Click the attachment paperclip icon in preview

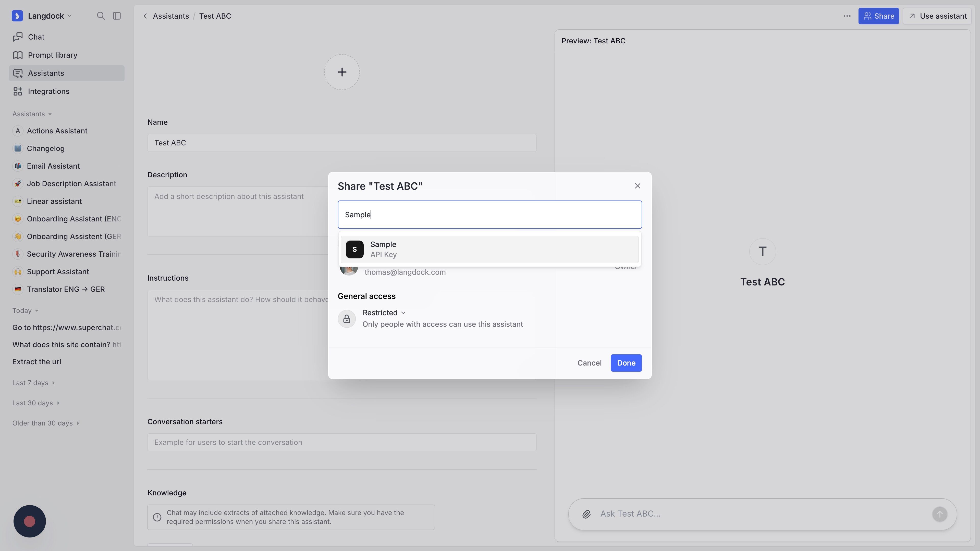pos(586,514)
